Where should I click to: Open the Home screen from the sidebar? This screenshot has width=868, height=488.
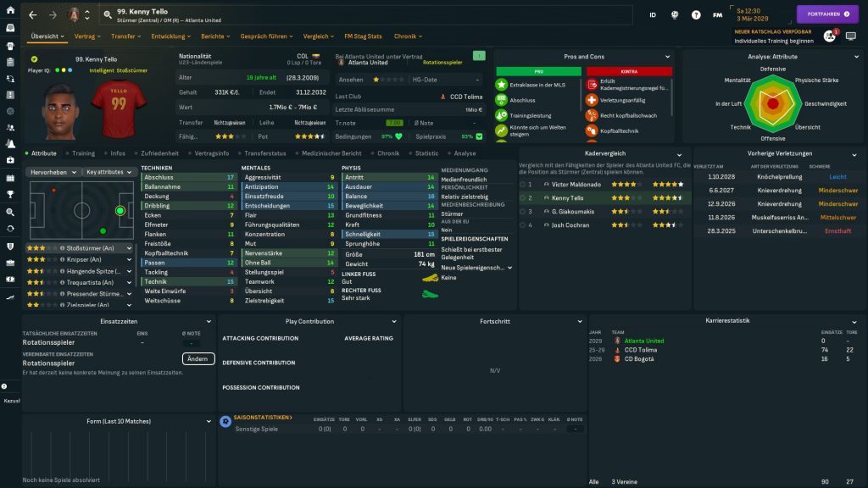[10, 27]
